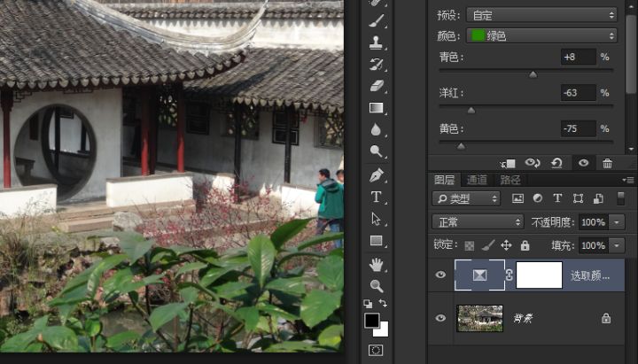Swap foreground and background colors

point(383,303)
